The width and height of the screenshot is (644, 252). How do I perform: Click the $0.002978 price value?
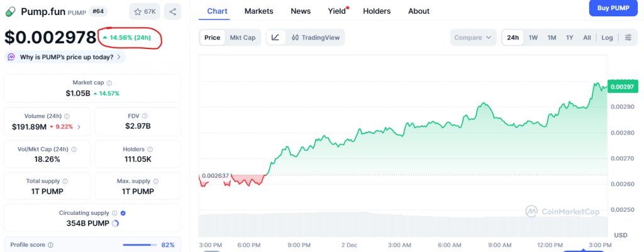(50, 37)
